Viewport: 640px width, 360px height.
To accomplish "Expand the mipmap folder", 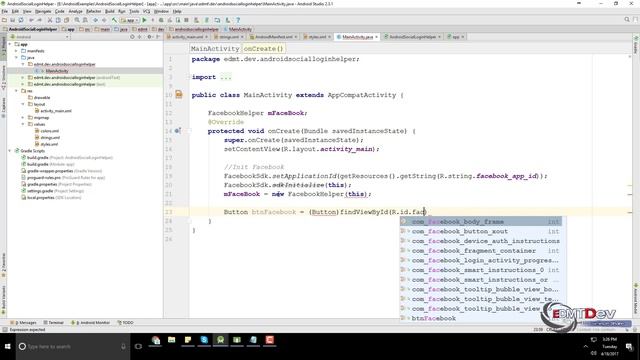I will pos(23,118).
